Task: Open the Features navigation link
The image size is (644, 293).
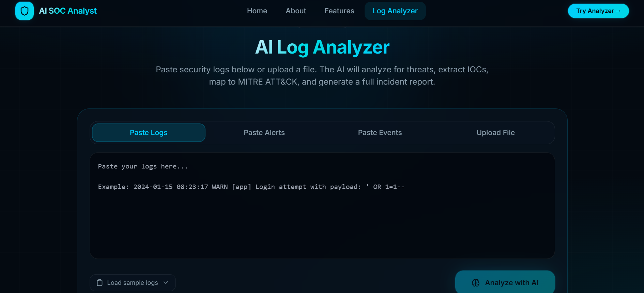Action: point(339,11)
